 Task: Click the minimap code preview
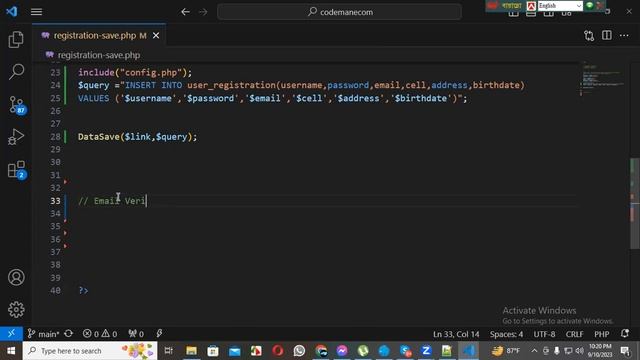[x=602, y=78]
